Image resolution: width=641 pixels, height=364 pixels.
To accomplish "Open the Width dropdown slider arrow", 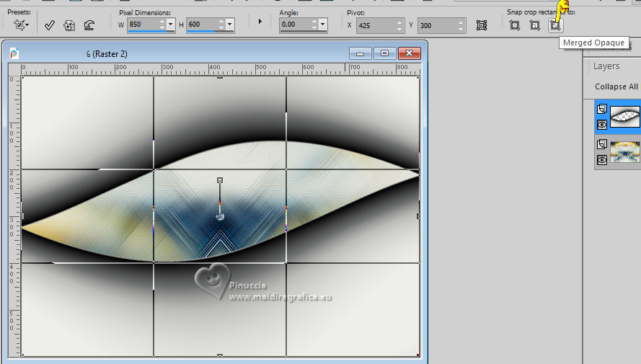I will pos(170,25).
